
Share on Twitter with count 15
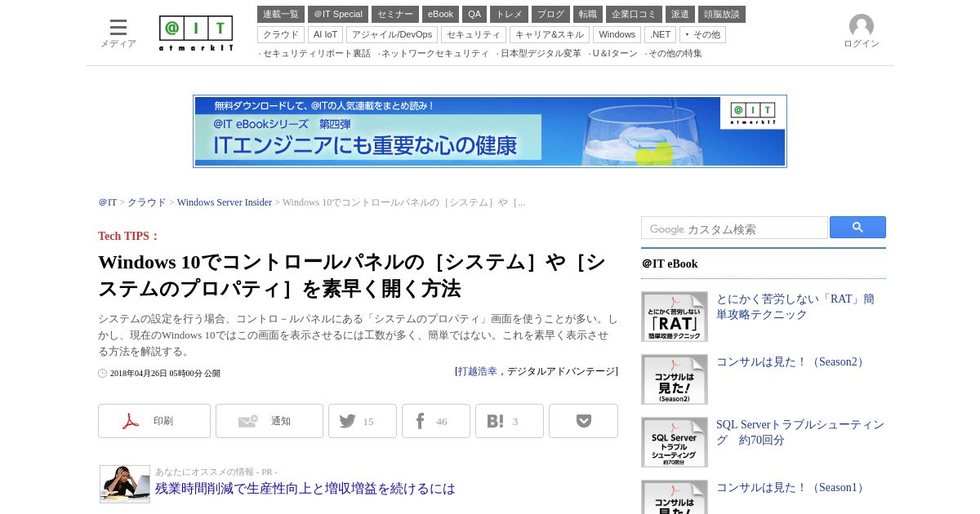click(363, 421)
